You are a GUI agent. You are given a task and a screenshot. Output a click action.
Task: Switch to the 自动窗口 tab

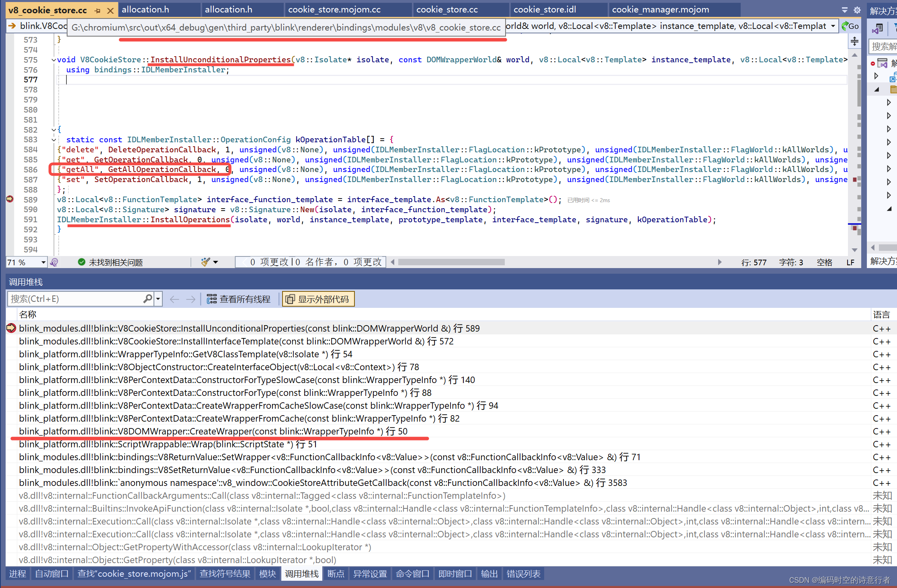click(51, 574)
